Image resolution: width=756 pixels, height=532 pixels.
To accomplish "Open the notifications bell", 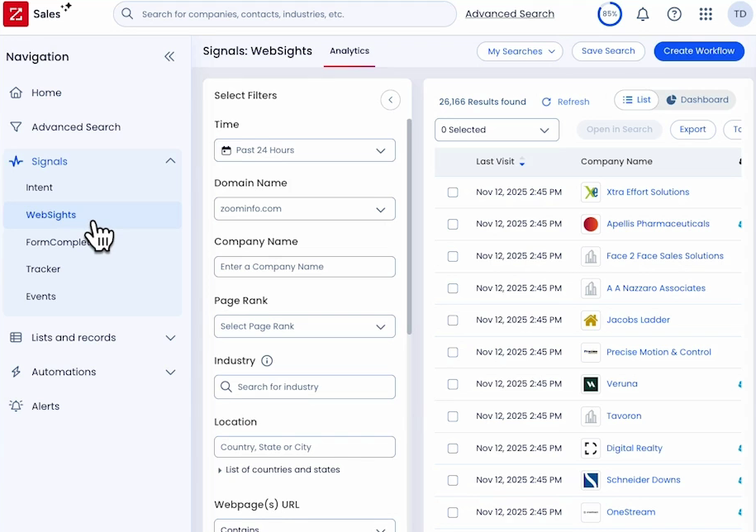I will (x=642, y=14).
